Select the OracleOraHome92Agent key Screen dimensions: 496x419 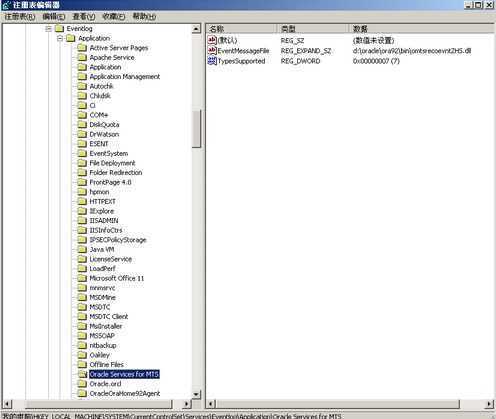pos(125,394)
